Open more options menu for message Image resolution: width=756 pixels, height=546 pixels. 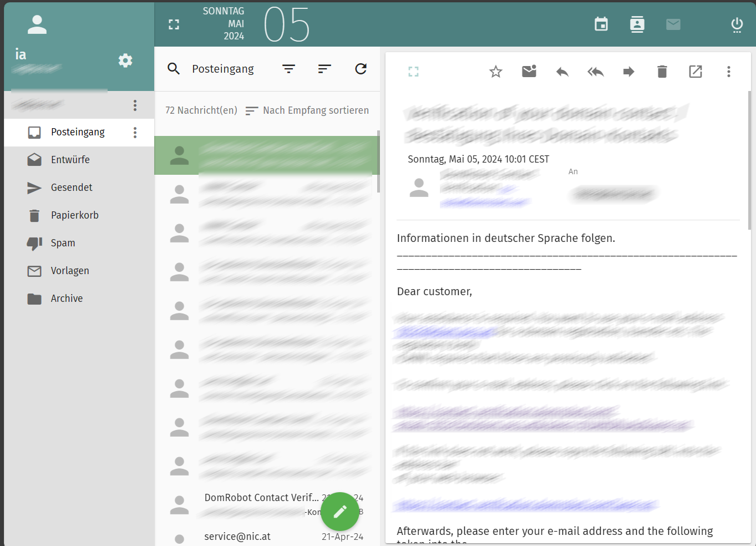(x=729, y=72)
